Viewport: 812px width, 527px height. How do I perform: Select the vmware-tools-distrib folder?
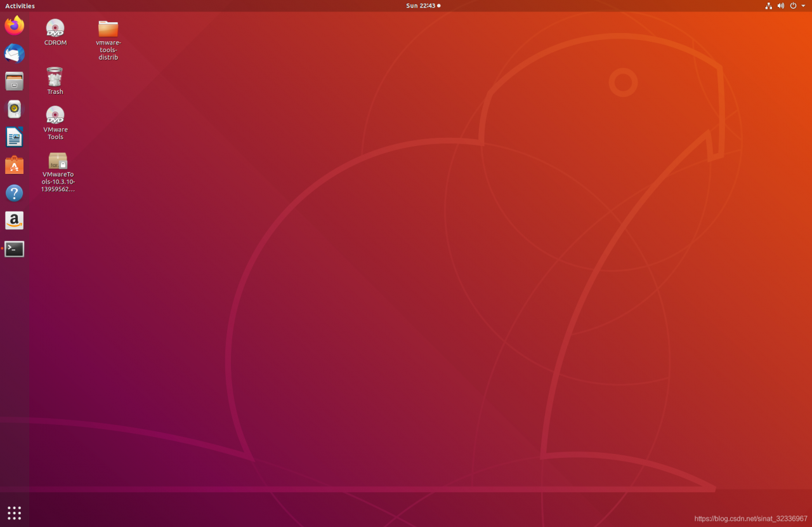pyautogui.click(x=108, y=39)
